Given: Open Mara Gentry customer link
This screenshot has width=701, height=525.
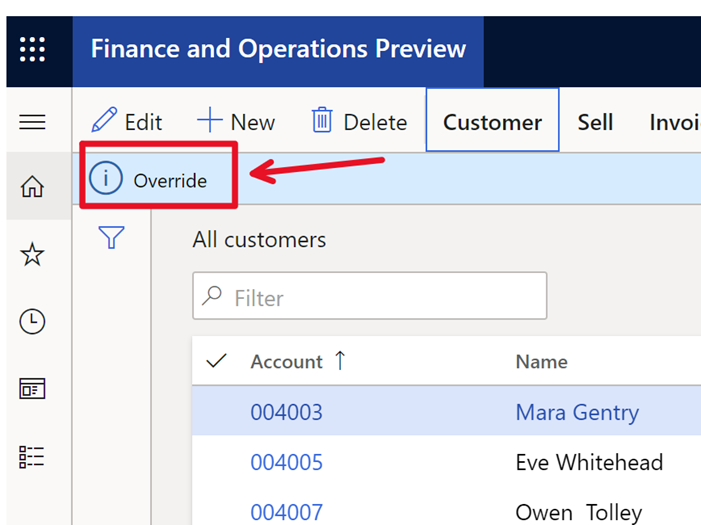Looking at the screenshot, I should (577, 412).
